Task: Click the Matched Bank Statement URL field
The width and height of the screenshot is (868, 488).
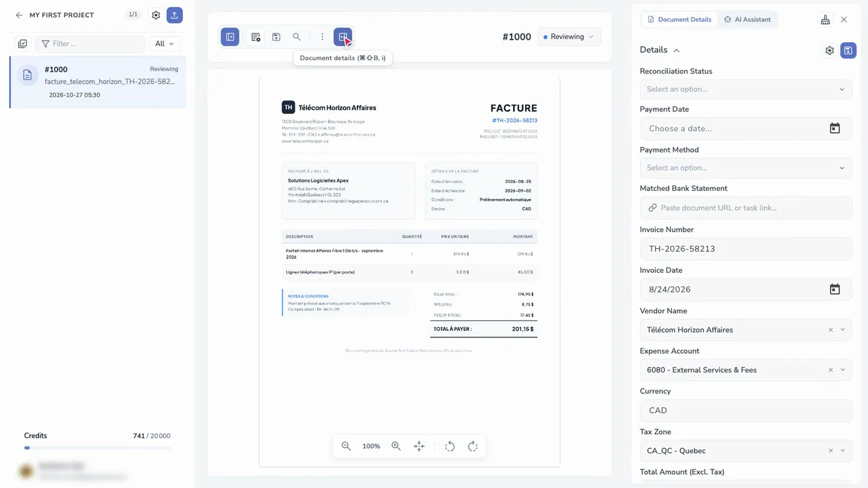Action: coord(746,208)
